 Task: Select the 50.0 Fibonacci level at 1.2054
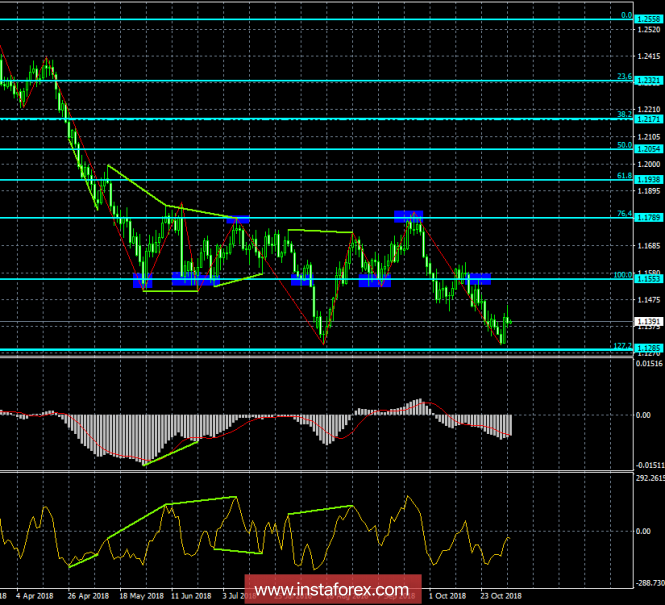(x=646, y=149)
